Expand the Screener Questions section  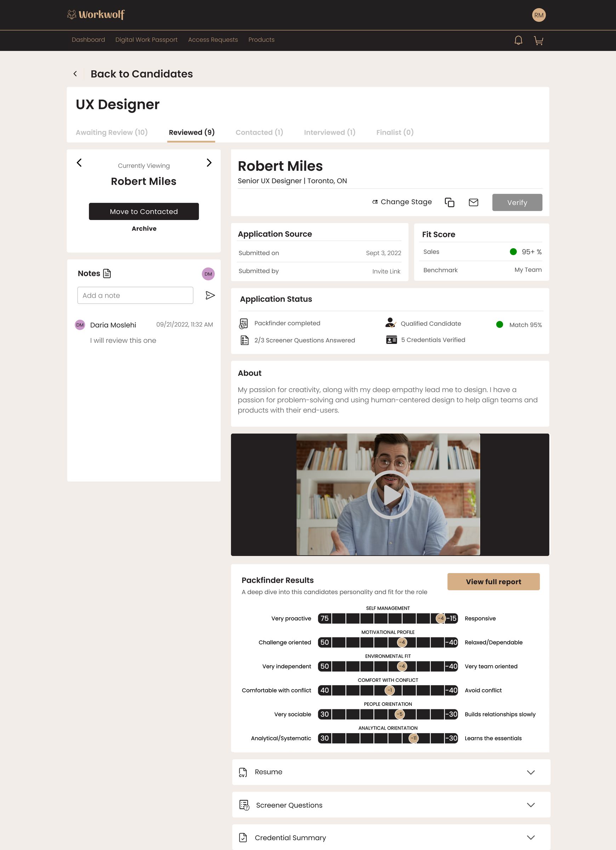point(530,805)
